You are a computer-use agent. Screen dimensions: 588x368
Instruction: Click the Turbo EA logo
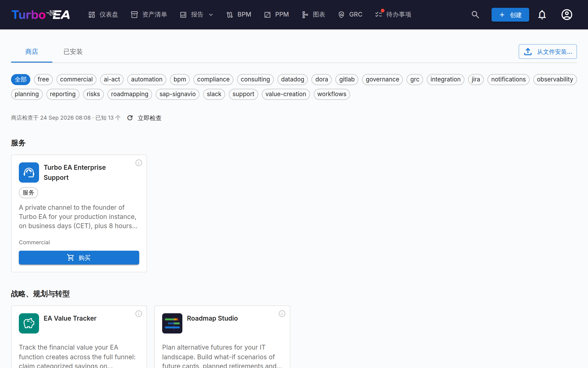pos(41,14)
